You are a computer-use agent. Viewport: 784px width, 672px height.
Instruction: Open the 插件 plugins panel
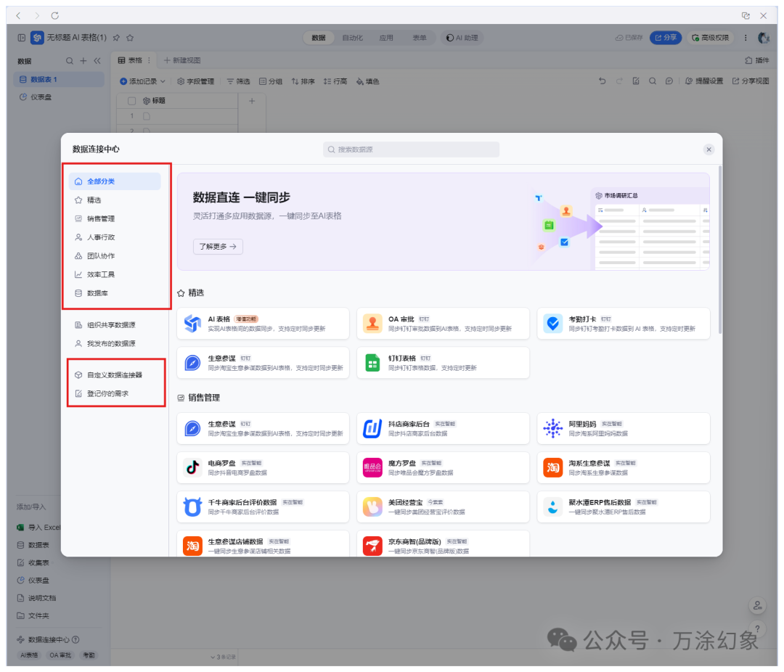tap(757, 60)
